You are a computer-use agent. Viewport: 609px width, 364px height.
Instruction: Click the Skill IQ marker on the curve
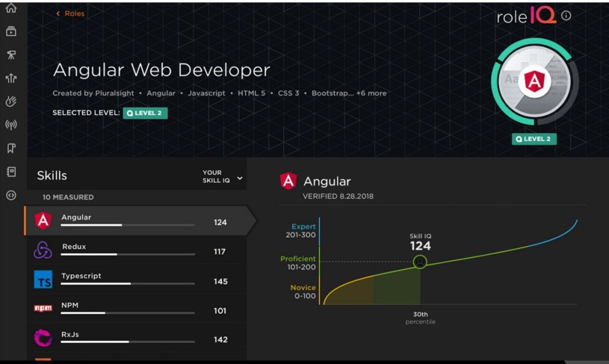pos(420,262)
